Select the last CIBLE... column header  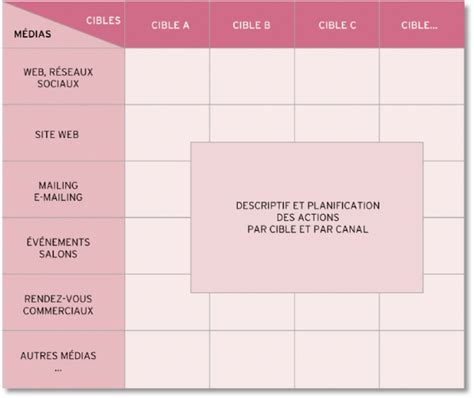click(421, 25)
